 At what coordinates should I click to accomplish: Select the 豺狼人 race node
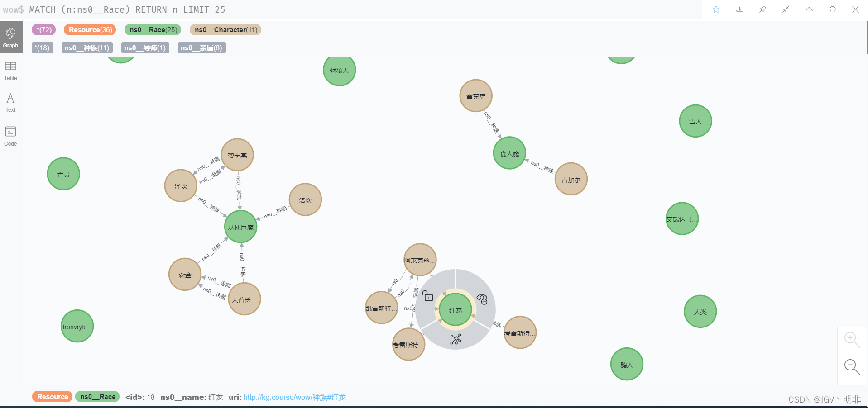coord(339,70)
